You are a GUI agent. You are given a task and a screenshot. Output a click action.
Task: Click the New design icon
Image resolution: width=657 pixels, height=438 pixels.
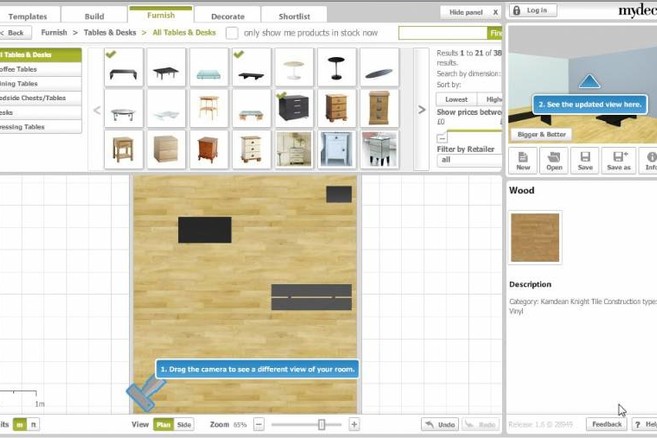pyautogui.click(x=523, y=160)
